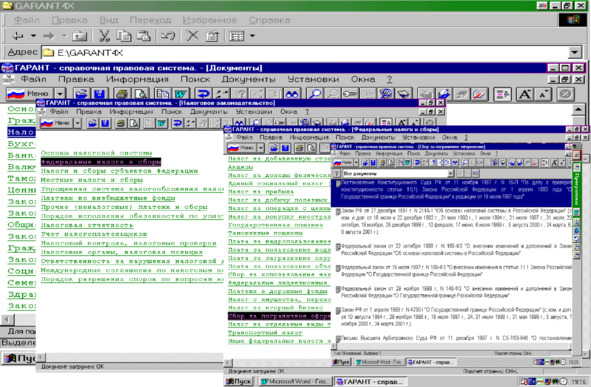Image resolution: width=591 pixels, height=387 pixels.
Task: Click the binoculars icon in Документы window toolbar
Action: pos(292,94)
